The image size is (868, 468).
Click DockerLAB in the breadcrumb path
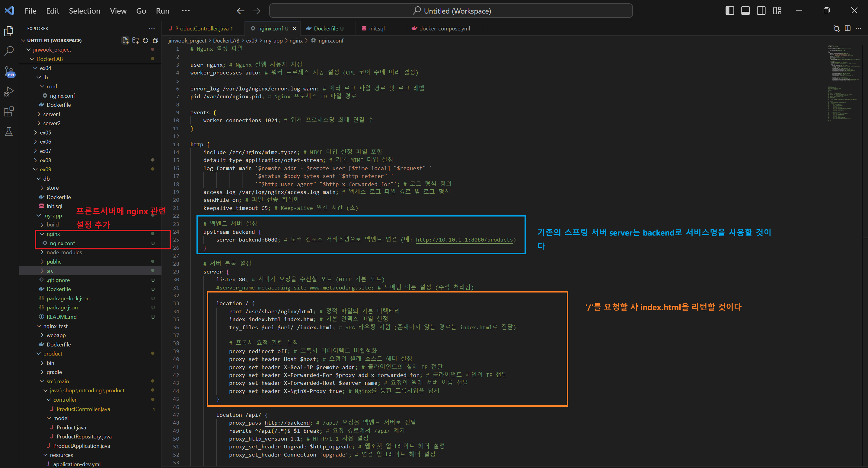[226, 40]
